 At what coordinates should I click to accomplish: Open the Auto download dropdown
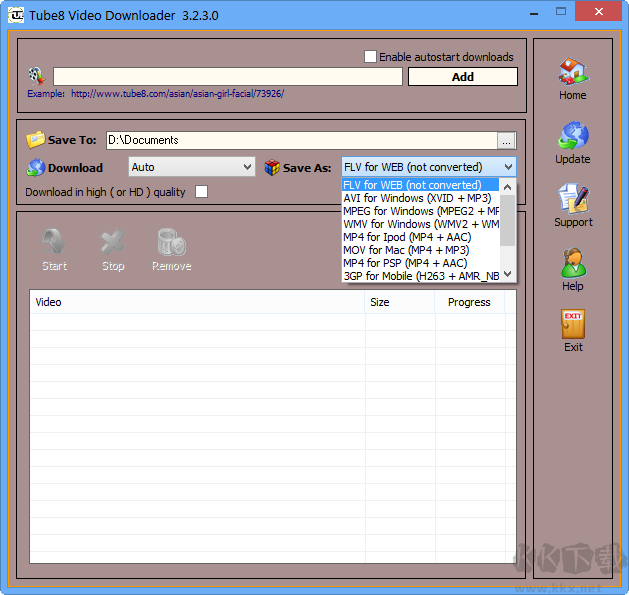192,167
